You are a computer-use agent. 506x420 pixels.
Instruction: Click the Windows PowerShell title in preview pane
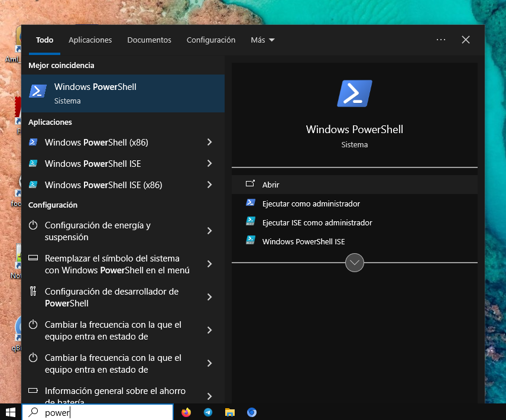pyautogui.click(x=354, y=129)
